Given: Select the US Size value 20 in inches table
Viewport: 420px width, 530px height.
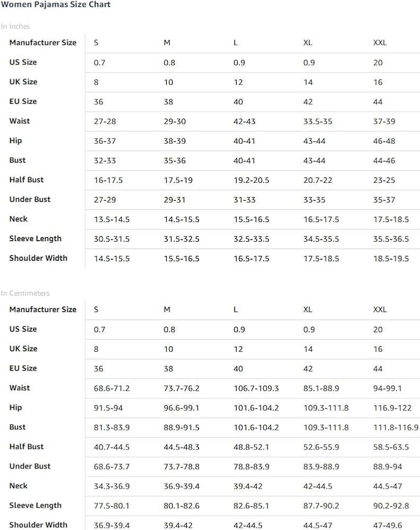Looking at the screenshot, I should tap(378, 63).
